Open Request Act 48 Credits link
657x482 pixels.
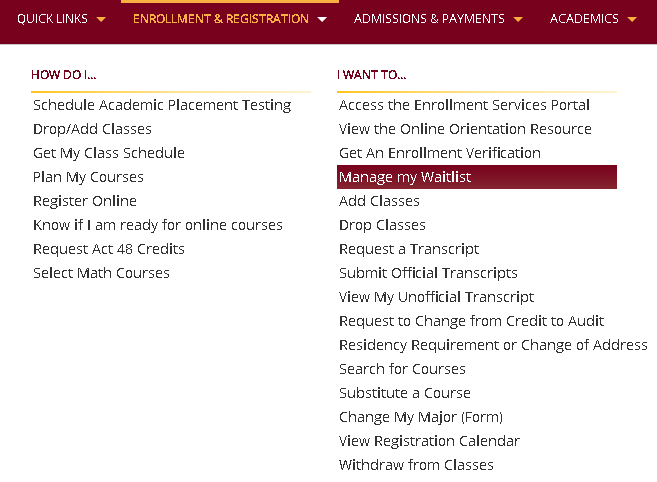(x=109, y=249)
